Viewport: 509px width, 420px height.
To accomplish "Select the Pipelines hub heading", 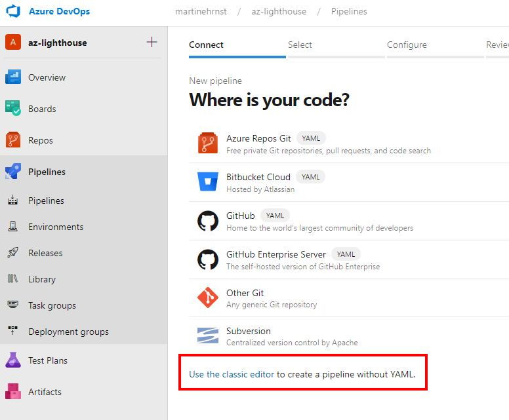I will pyautogui.click(x=47, y=172).
